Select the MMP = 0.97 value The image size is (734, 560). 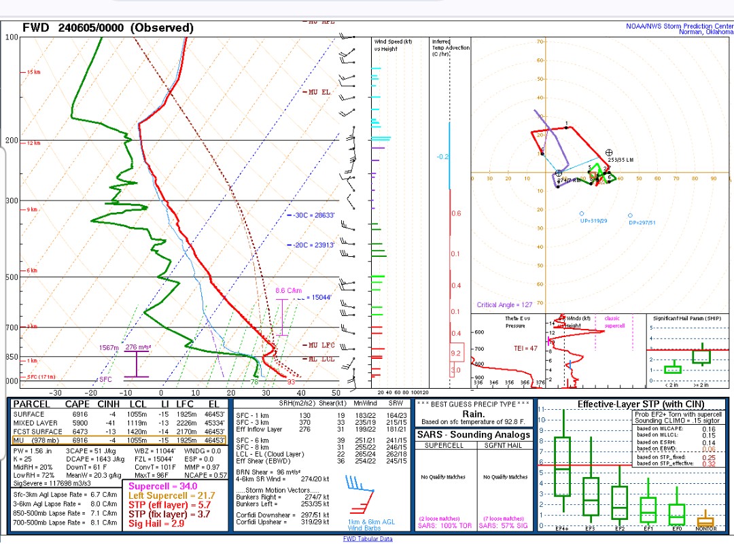point(202,468)
